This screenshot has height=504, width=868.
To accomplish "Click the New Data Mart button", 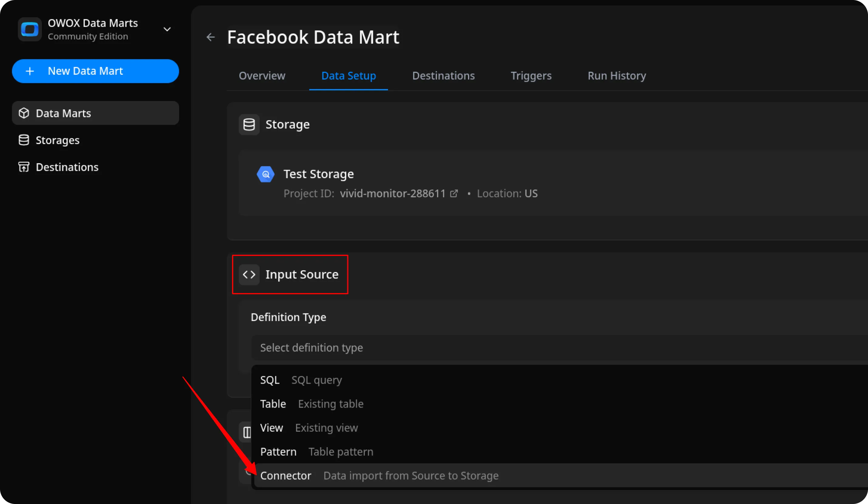I will pyautogui.click(x=95, y=71).
